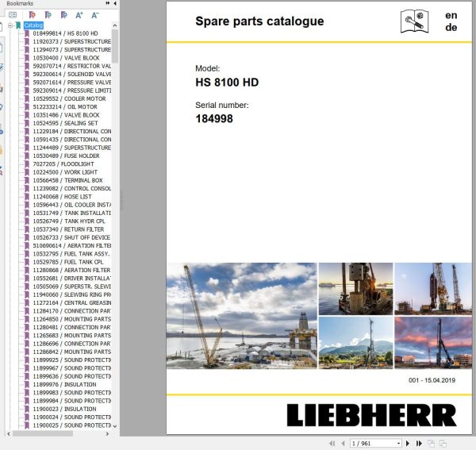Collapse the Catalog bookmark tree node
The height and width of the screenshot is (450, 476).
[x=10, y=25]
